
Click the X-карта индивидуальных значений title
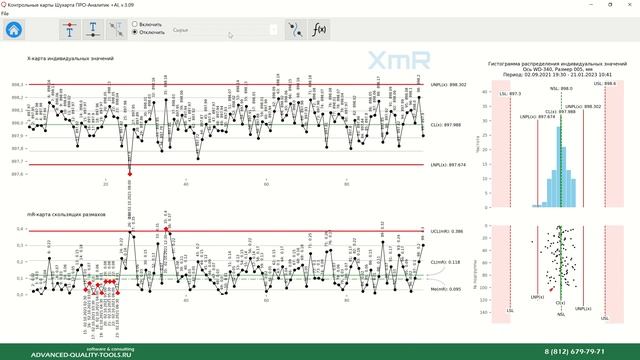point(70,58)
